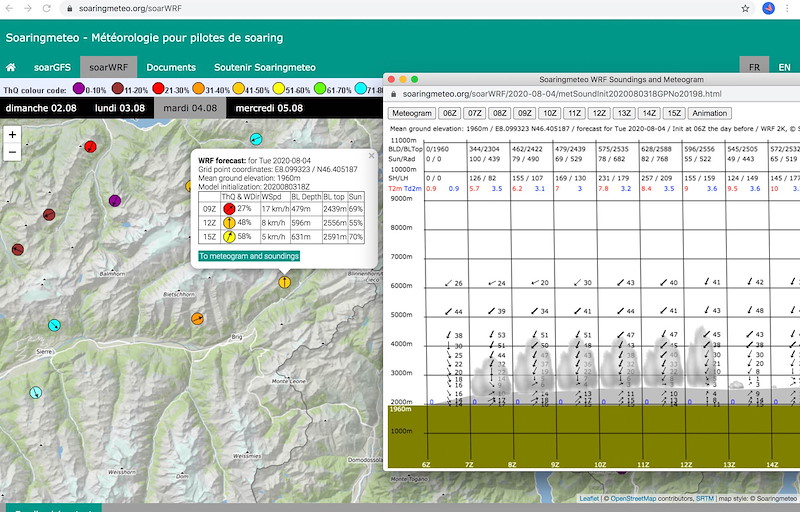Click the red 21-30% colour code swatch
800x512 pixels.
[158, 88]
